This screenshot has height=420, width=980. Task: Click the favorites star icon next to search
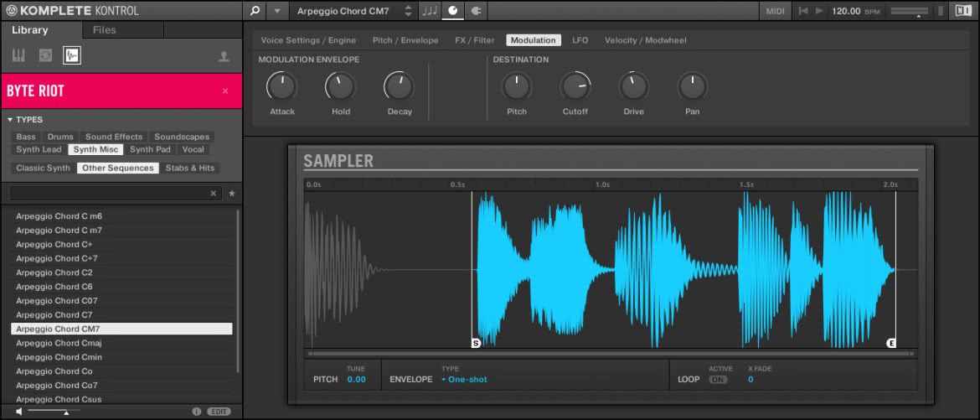[232, 194]
